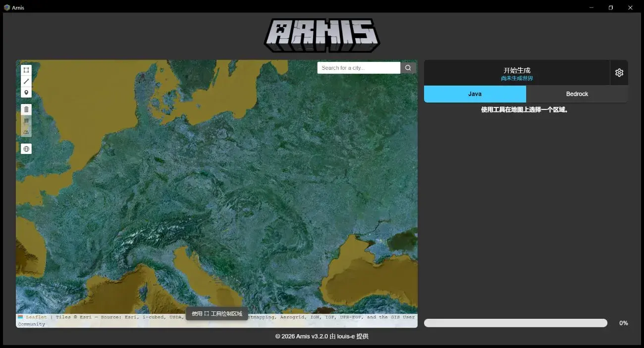Select the line drawing tool
This screenshot has height=348, width=644.
26,81
